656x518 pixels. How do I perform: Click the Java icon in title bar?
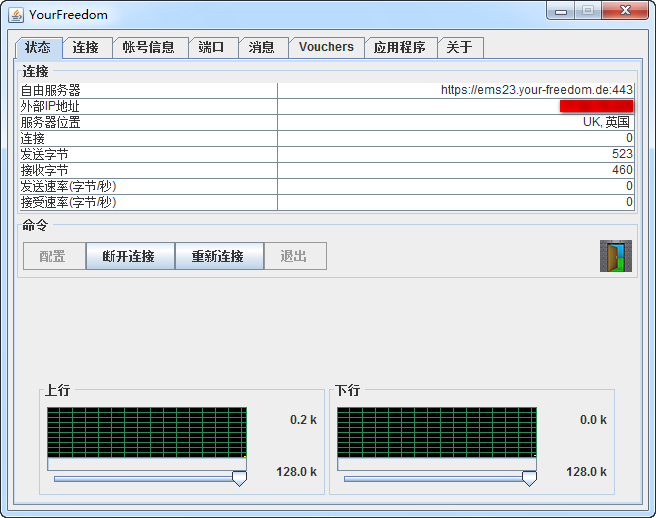pyautogui.click(x=16, y=15)
